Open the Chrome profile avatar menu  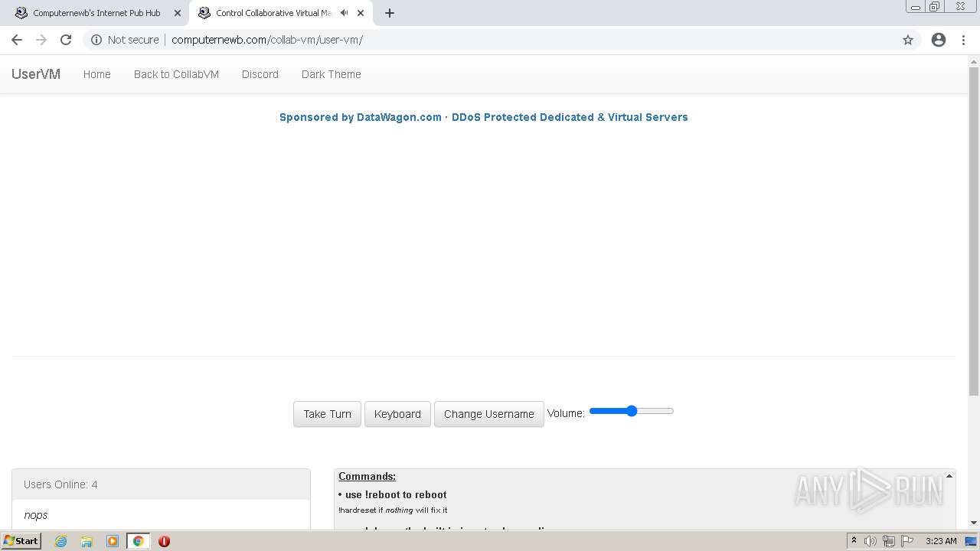[x=939, y=40]
